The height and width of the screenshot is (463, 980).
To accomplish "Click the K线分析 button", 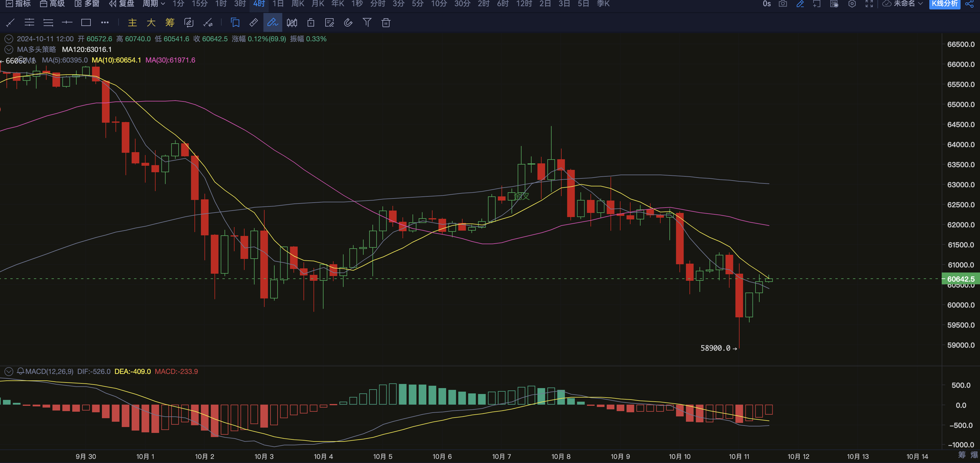I will 944,4.
